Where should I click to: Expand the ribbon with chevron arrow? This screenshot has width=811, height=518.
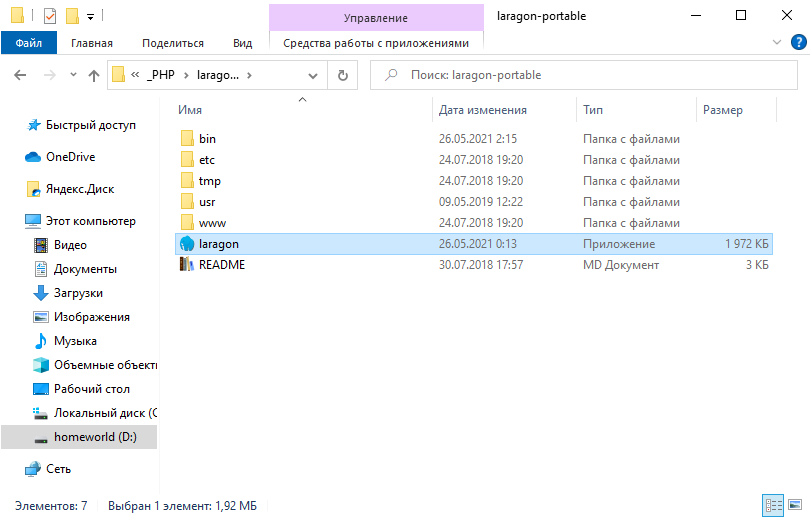pyautogui.click(x=778, y=43)
